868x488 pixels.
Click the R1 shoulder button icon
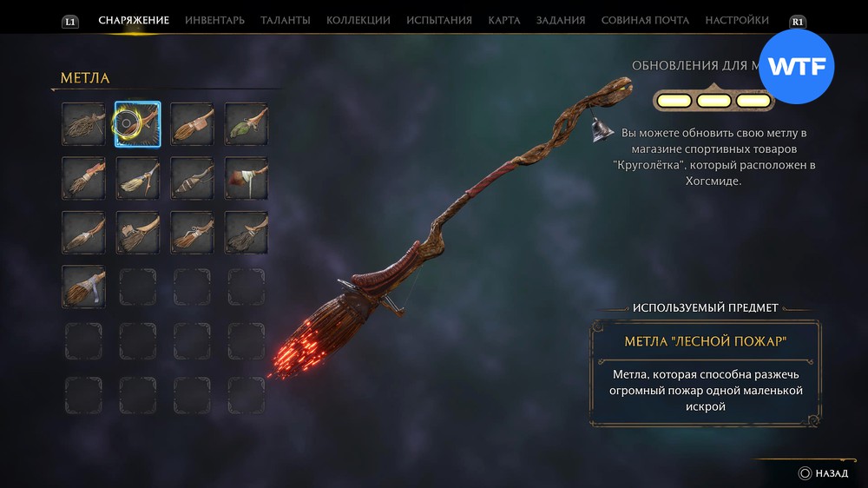tap(797, 22)
